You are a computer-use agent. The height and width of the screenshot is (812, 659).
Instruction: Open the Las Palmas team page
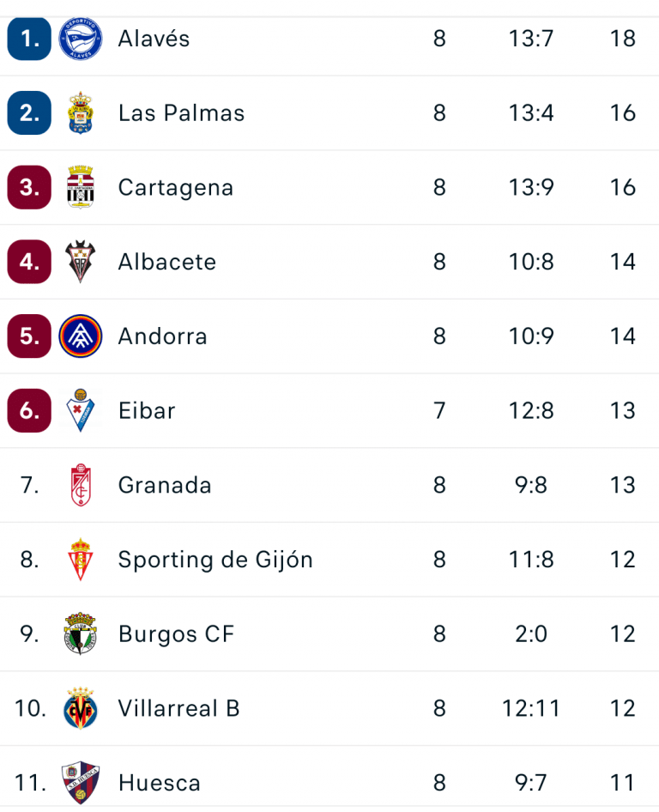[181, 113]
